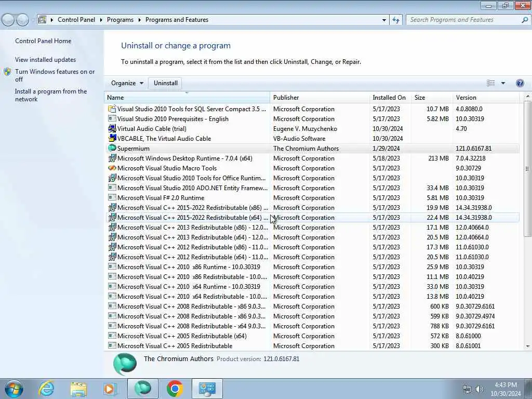This screenshot has height=399, width=532.
Task: Click Visual Studio 2010 Tools for SQL Server icon
Action: coord(112,109)
